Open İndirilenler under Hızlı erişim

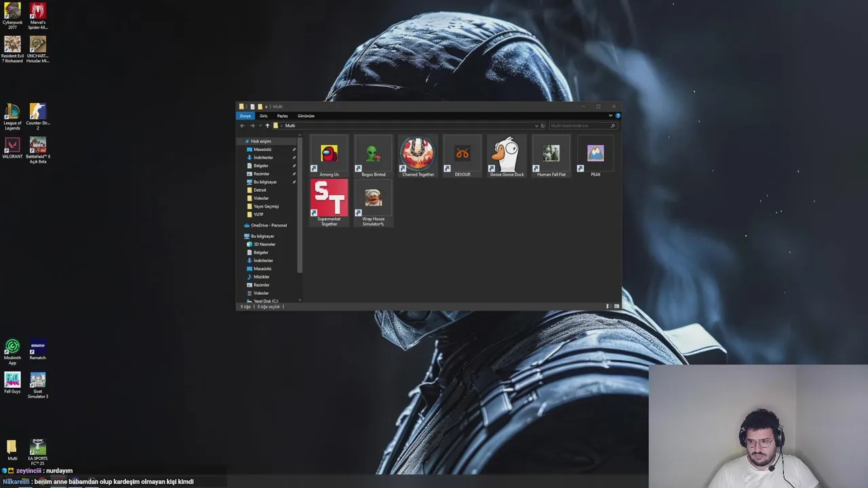pyautogui.click(x=263, y=157)
